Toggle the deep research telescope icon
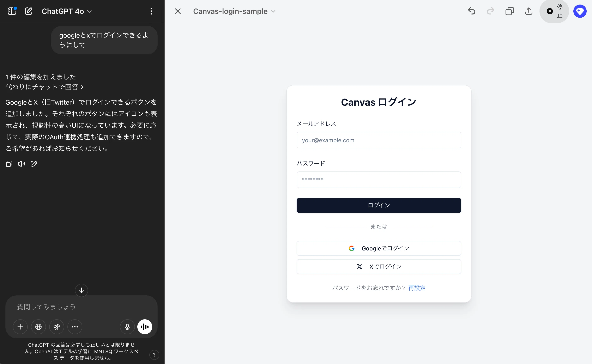 pyautogui.click(x=57, y=327)
